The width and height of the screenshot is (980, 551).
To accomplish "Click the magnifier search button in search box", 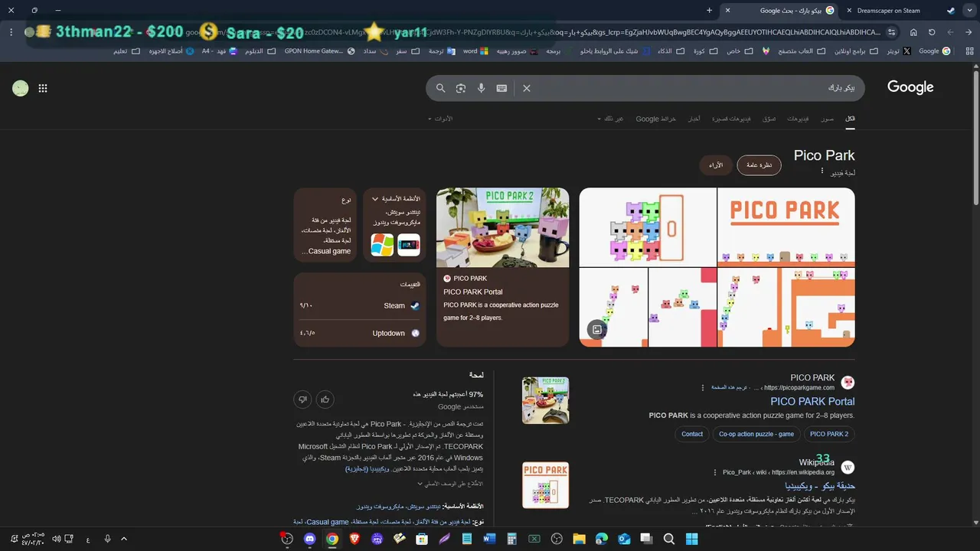I will point(440,88).
